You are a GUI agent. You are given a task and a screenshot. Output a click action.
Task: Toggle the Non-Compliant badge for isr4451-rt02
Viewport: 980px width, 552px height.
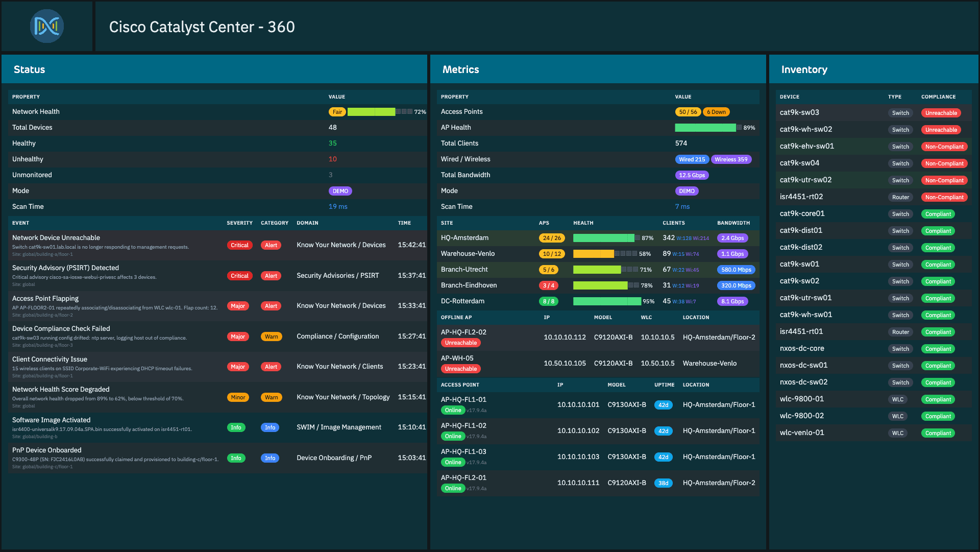(944, 197)
